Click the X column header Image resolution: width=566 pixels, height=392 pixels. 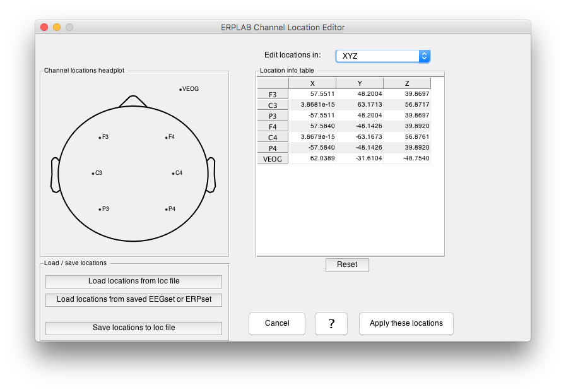pos(312,83)
